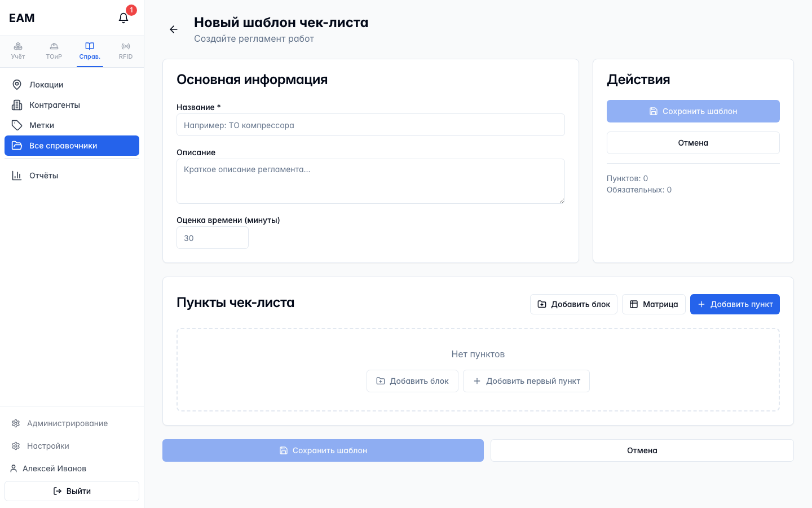The width and height of the screenshot is (812, 508).
Task: Click the Пунктов: 0 counter text
Action: [627, 178]
